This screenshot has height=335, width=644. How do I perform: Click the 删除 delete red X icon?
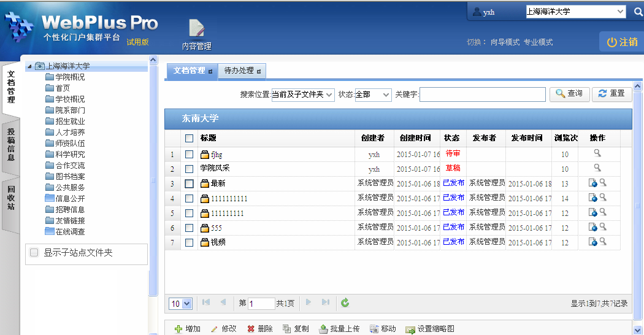tap(251, 329)
